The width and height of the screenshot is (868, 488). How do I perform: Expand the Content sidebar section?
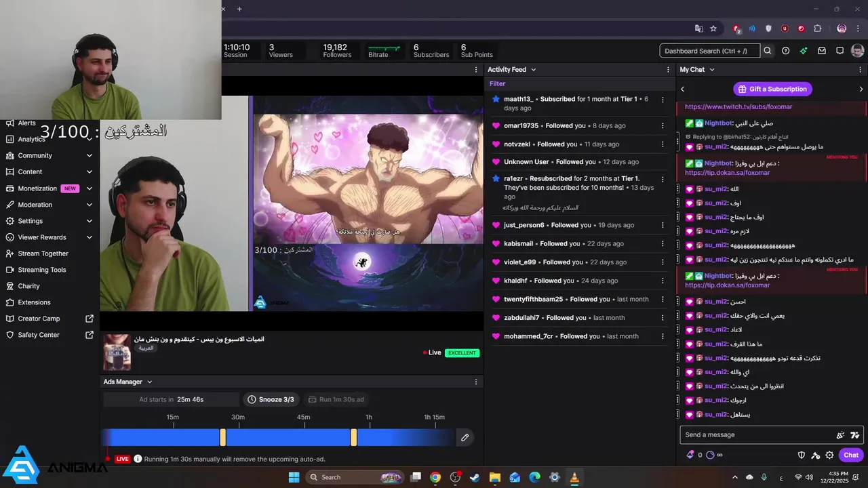point(90,172)
